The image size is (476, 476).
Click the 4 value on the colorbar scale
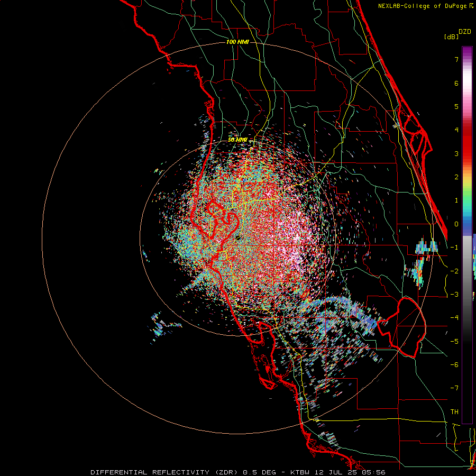tap(456, 130)
